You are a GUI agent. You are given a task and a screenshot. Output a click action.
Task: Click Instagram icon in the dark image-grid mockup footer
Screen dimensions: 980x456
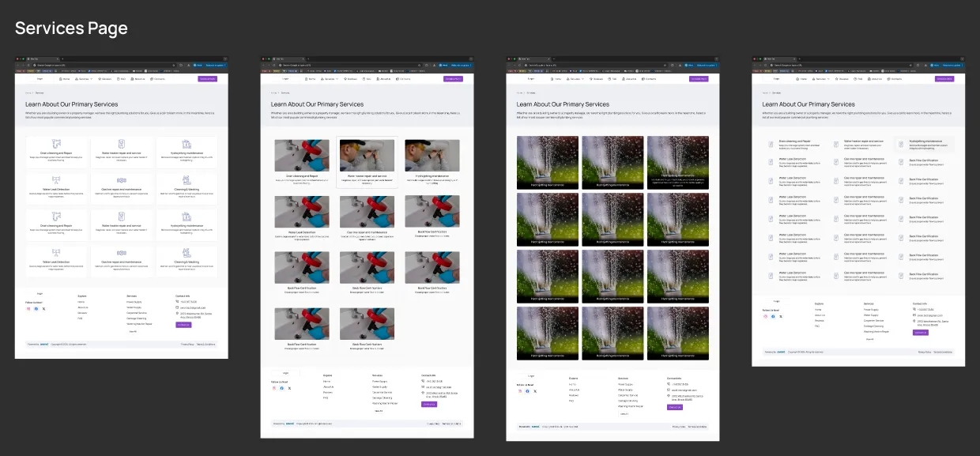[520, 391]
